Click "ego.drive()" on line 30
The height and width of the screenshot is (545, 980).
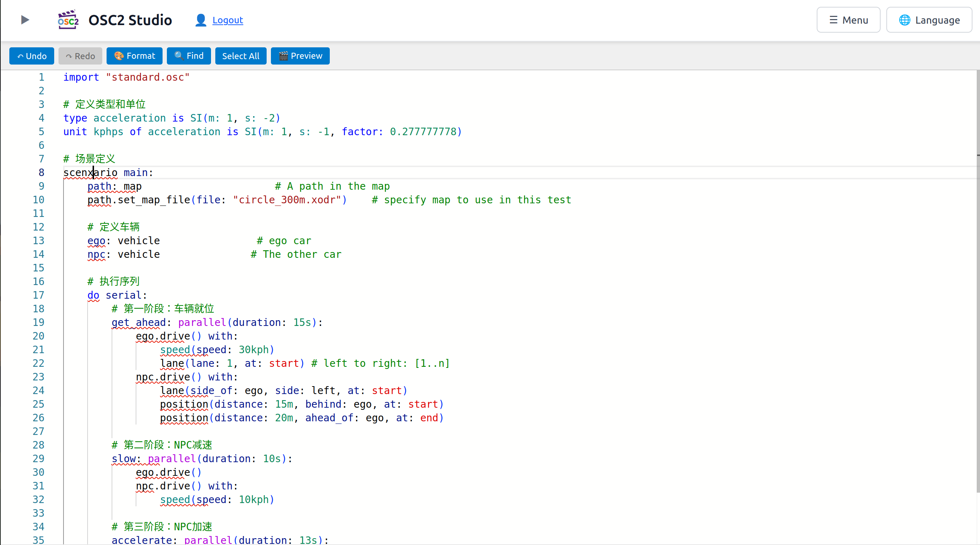[169, 473]
